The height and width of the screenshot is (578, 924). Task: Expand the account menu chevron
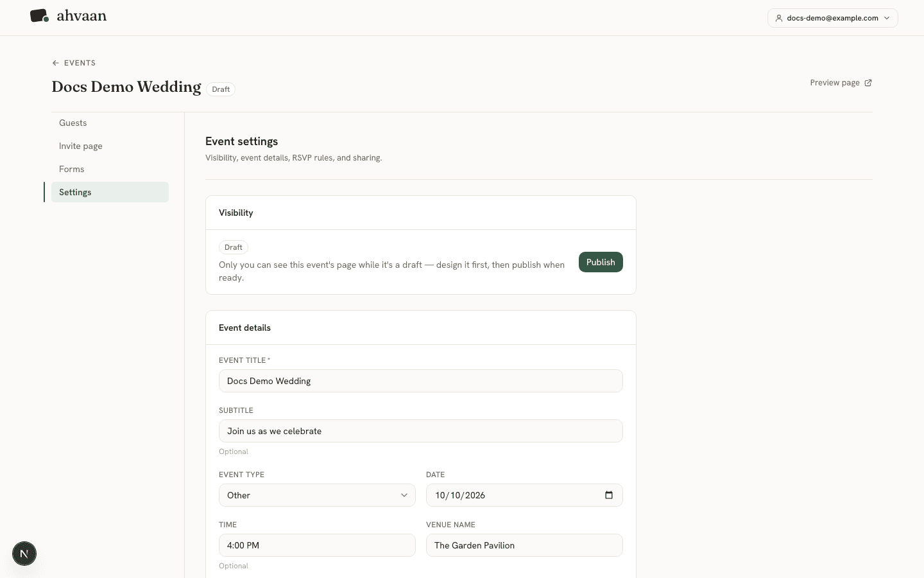click(x=887, y=18)
